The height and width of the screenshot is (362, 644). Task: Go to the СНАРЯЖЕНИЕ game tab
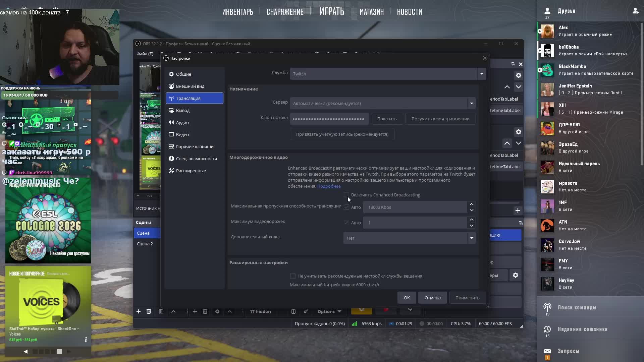(x=285, y=12)
